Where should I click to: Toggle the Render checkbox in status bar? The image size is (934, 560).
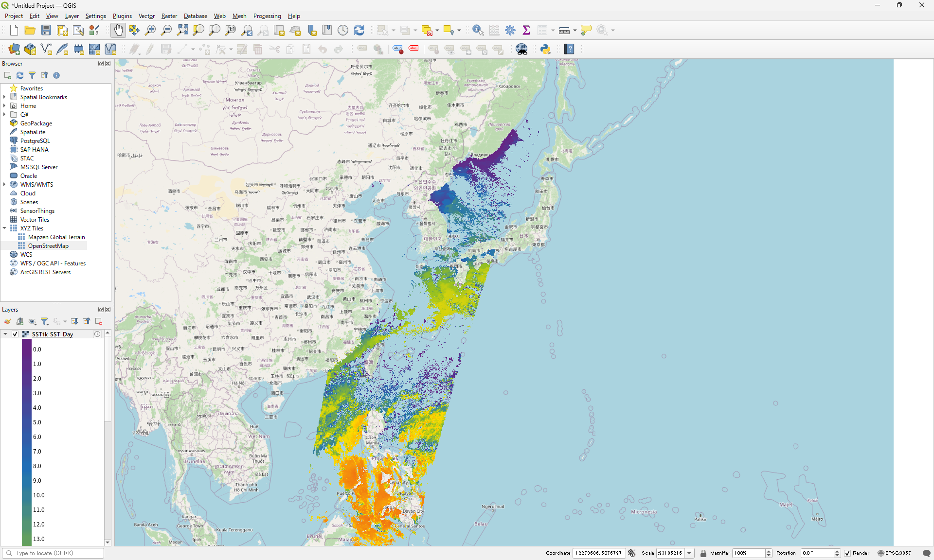point(847,553)
